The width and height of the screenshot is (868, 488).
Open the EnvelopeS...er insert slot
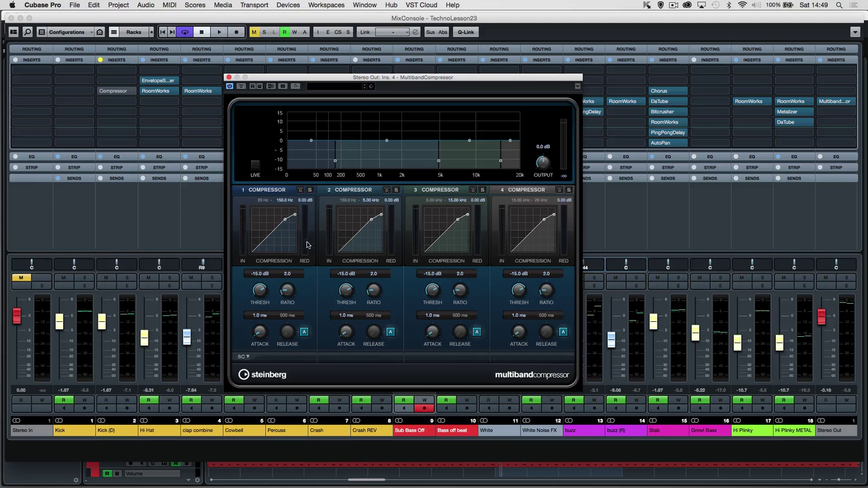coord(159,80)
